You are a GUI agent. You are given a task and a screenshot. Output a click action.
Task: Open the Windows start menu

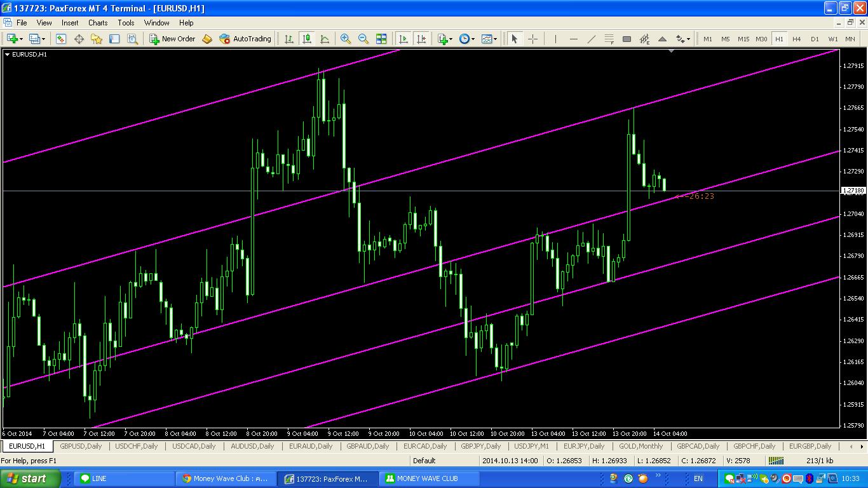(31, 478)
